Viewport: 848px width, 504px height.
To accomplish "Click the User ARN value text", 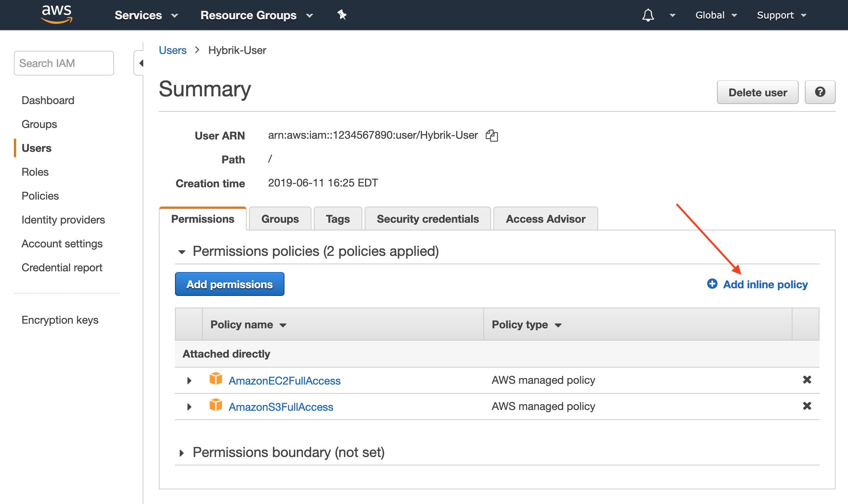I will 373,135.
